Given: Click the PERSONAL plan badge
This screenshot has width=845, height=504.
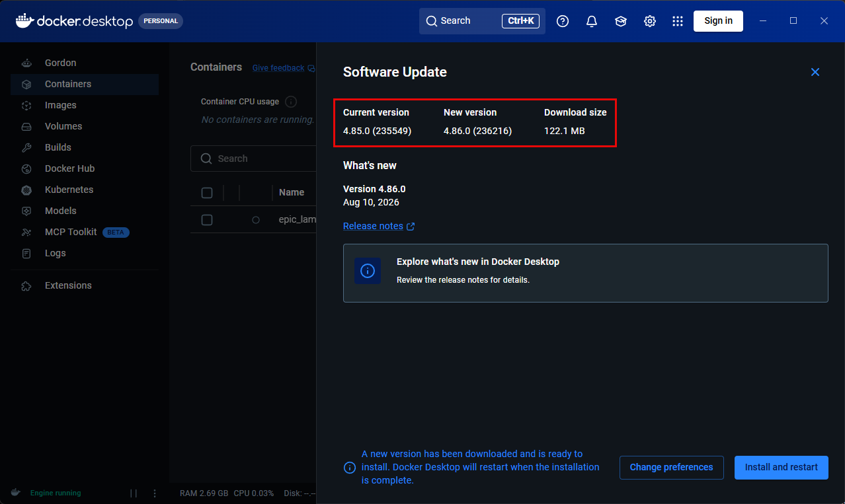Looking at the screenshot, I should 161,21.
